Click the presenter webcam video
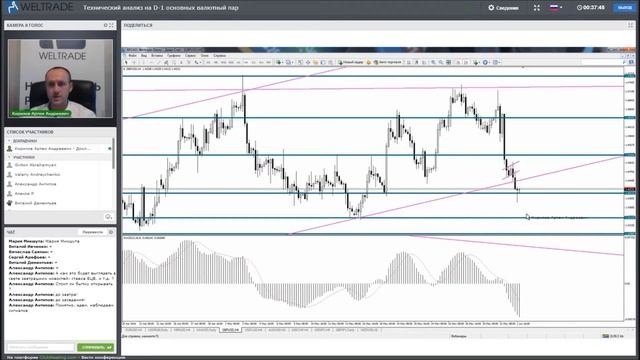The image size is (640, 360). 60,78
